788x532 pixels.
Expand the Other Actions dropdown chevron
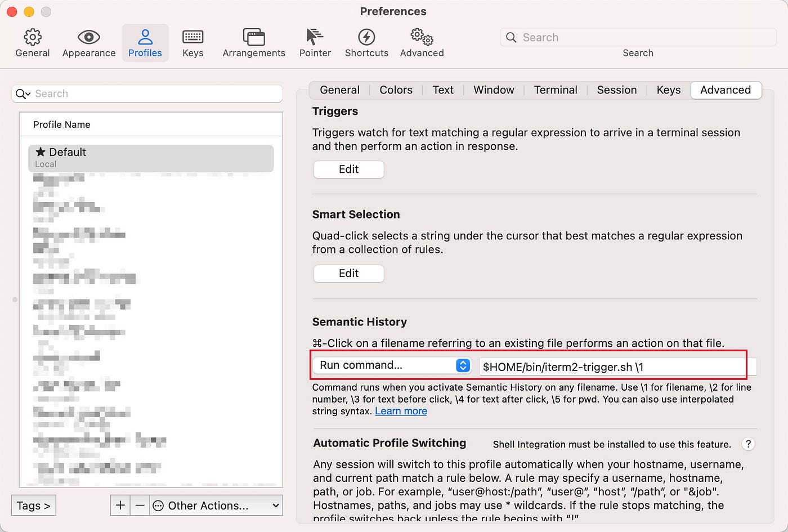pos(275,506)
